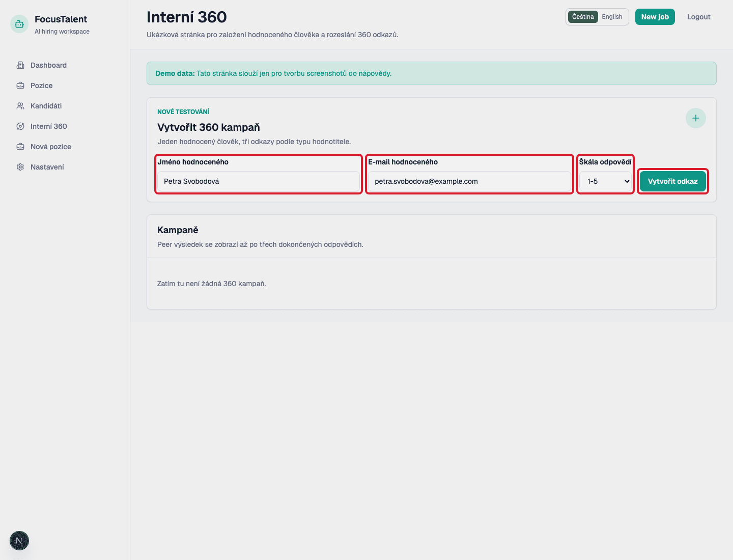
Task: Focus the Jméno hodnoceného input field
Action: [x=259, y=181]
